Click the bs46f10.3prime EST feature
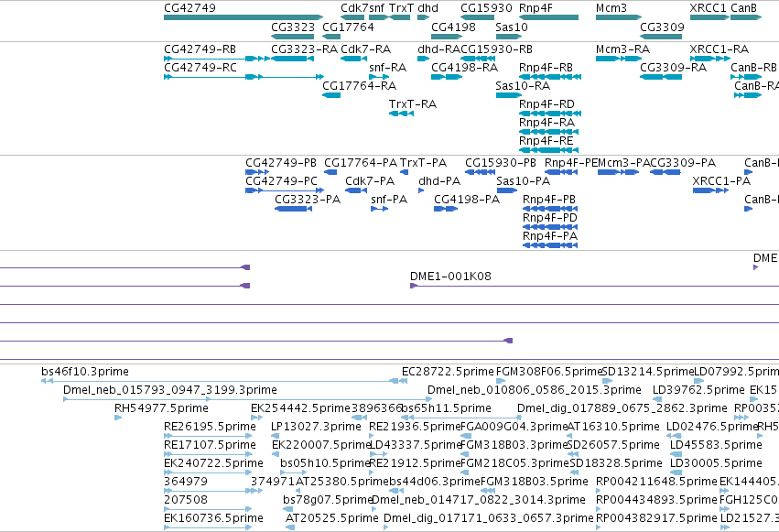This screenshot has height=532, width=779. (x=224, y=382)
